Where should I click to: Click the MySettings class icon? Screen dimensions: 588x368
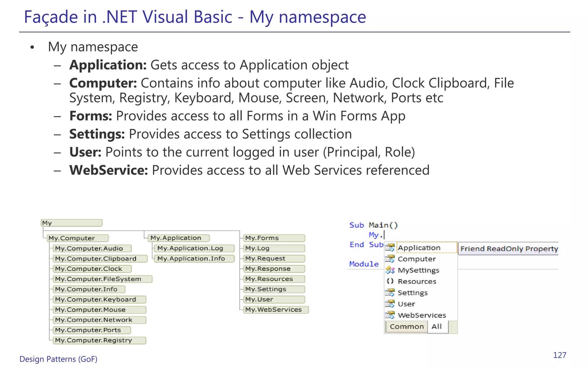(390, 270)
